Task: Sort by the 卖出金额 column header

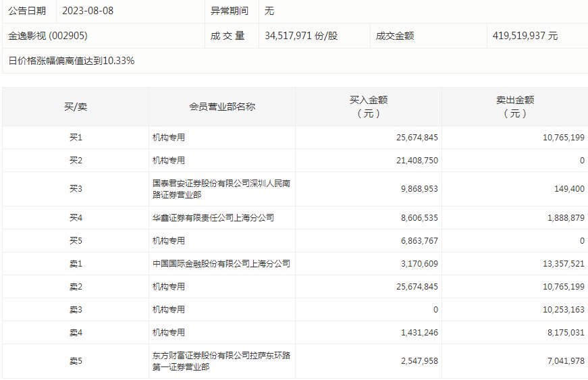Action: (515, 107)
